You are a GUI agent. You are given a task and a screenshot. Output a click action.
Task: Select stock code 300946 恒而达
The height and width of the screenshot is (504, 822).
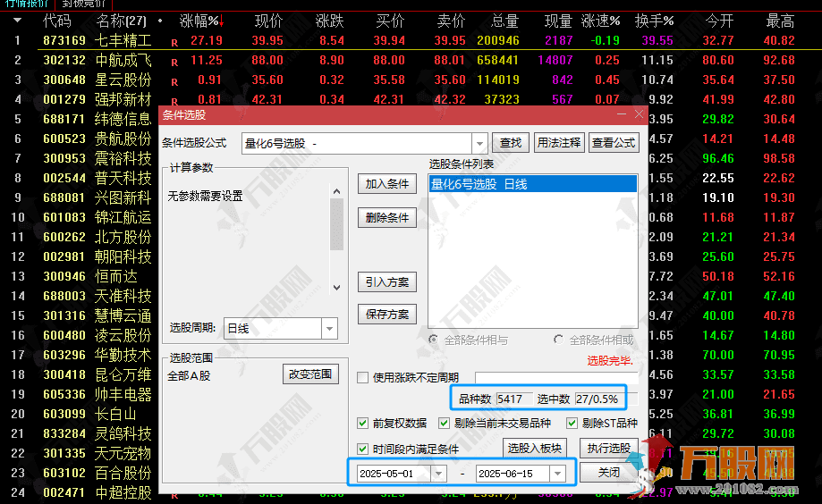click(x=64, y=276)
